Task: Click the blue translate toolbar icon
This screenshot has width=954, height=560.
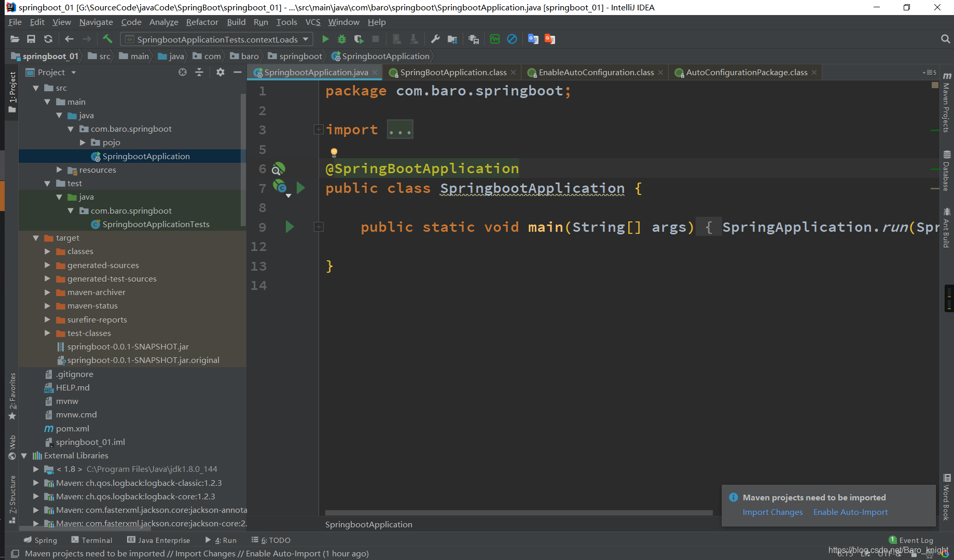Action: (533, 39)
